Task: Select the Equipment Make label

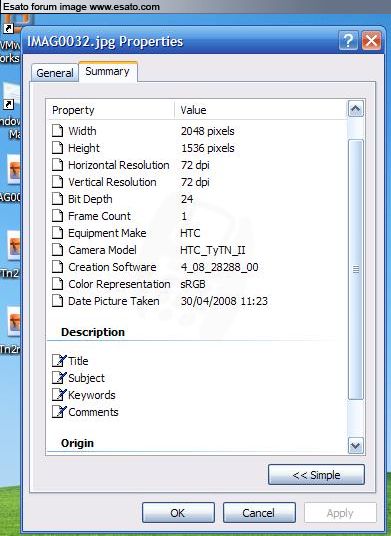Action: [x=107, y=233]
